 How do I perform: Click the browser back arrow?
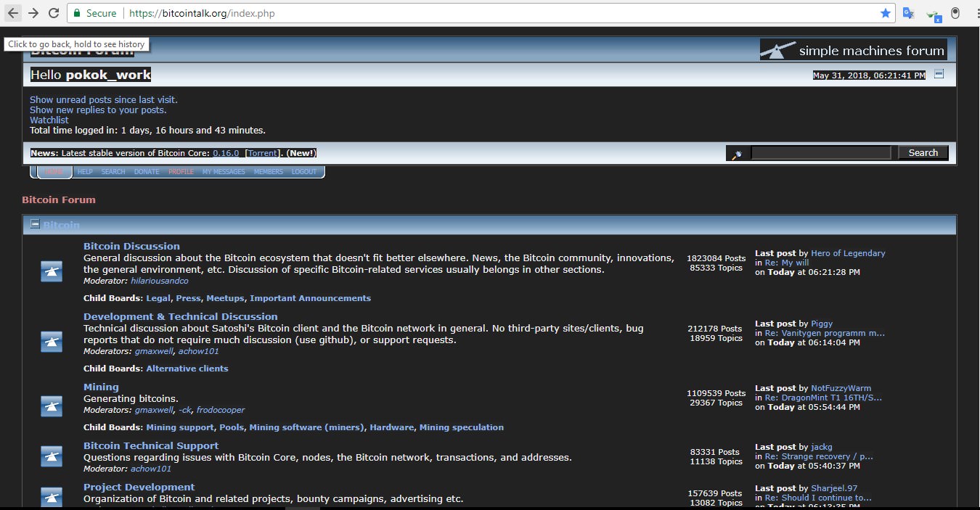(13, 13)
